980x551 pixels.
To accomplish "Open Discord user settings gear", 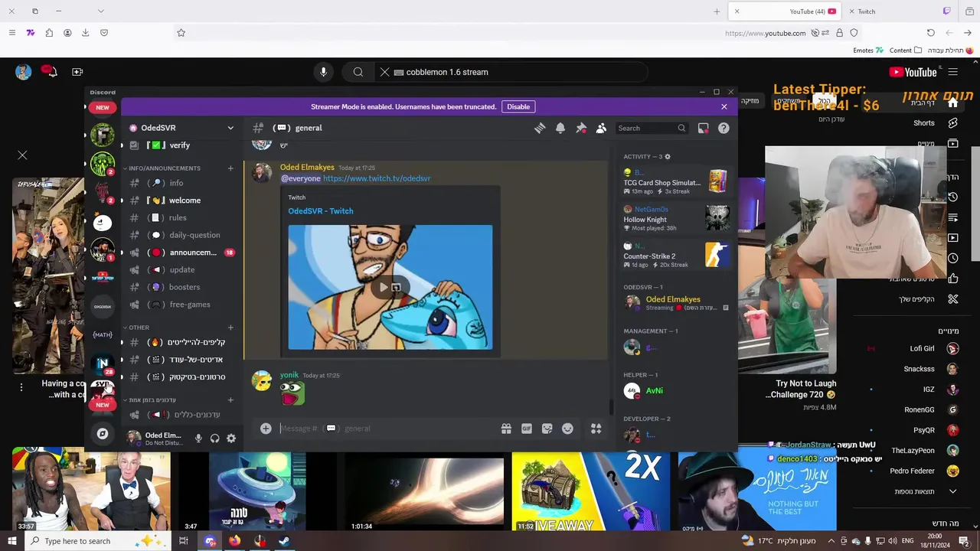I will (231, 439).
